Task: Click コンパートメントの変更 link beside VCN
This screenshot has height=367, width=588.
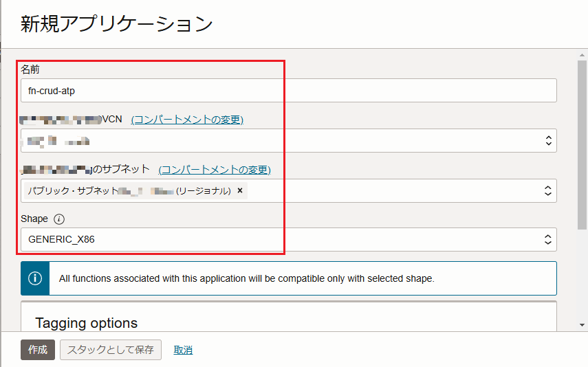Action: click(x=187, y=120)
